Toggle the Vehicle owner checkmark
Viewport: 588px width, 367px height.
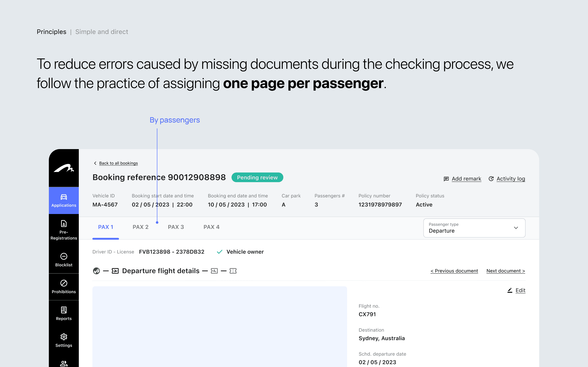pos(219,252)
